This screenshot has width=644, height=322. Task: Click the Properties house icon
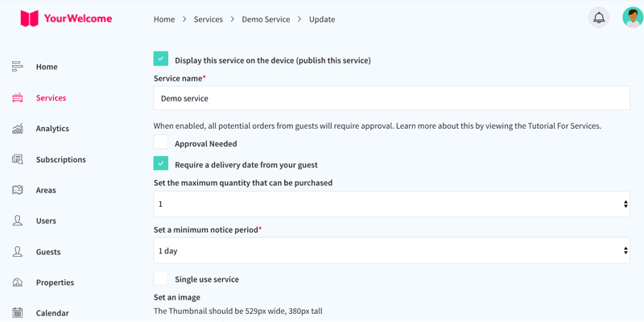click(17, 283)
